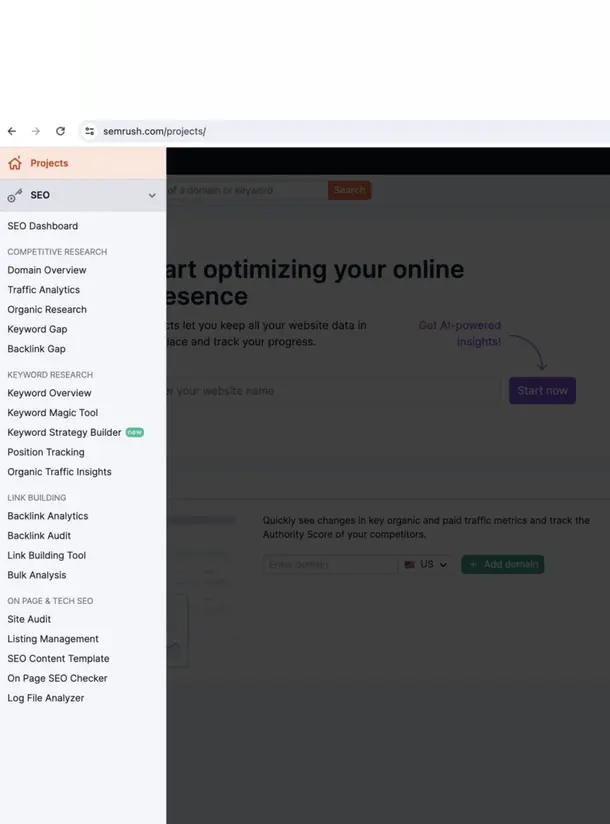610x824 pixels.
Task: Click the Add domain button
Action: (x=502, y=565)
